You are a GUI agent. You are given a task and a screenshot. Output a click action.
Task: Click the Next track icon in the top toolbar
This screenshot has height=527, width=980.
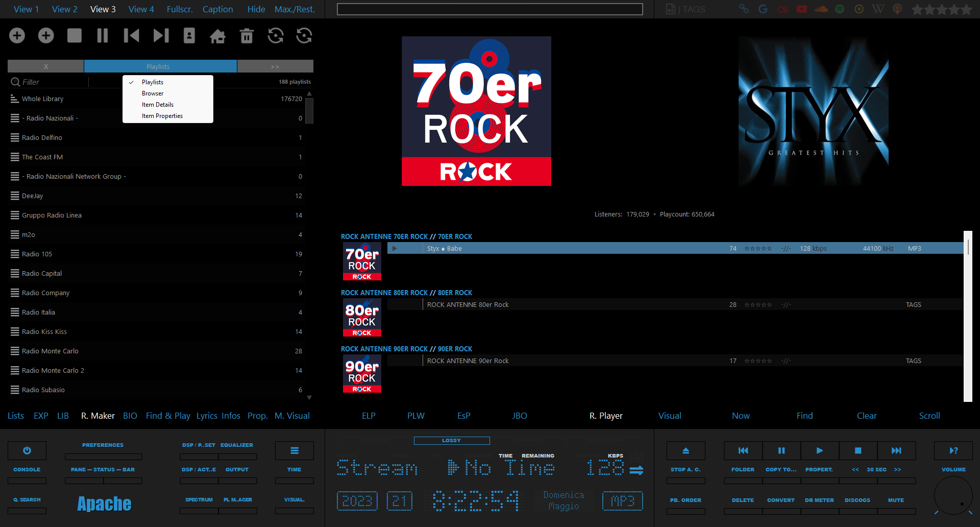(x=161, y=35)
